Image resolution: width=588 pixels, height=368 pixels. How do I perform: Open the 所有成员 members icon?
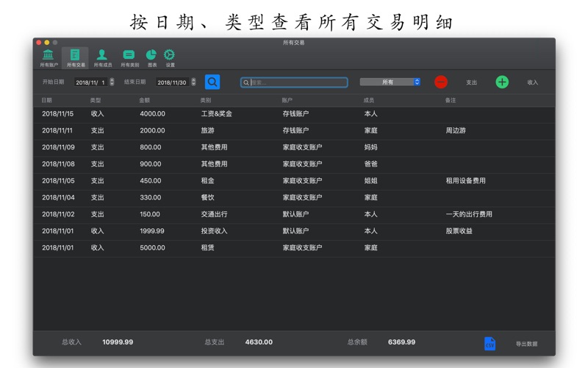pyautogui.click(x=102, y=55)
